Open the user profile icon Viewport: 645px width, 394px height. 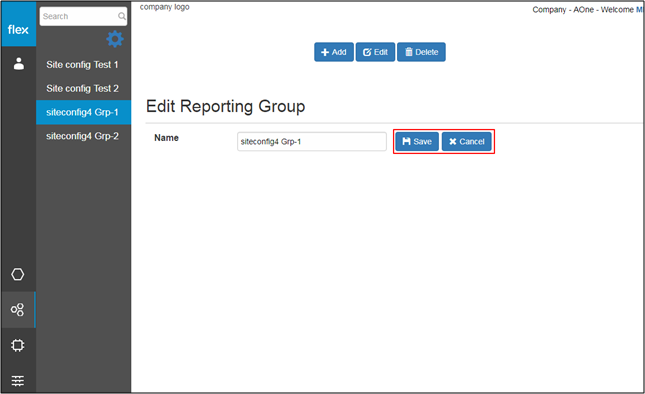pos(19,64)
